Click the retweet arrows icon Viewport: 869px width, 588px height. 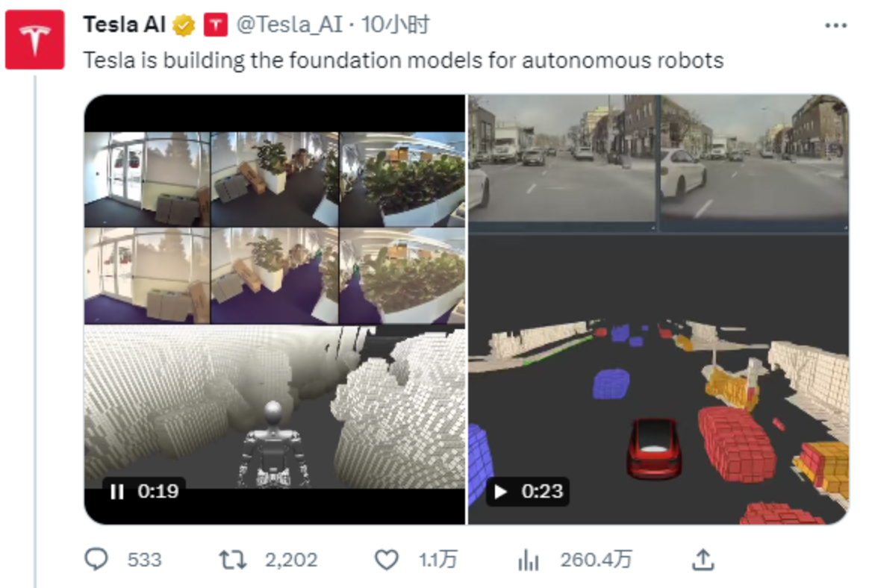coord(233,560)
